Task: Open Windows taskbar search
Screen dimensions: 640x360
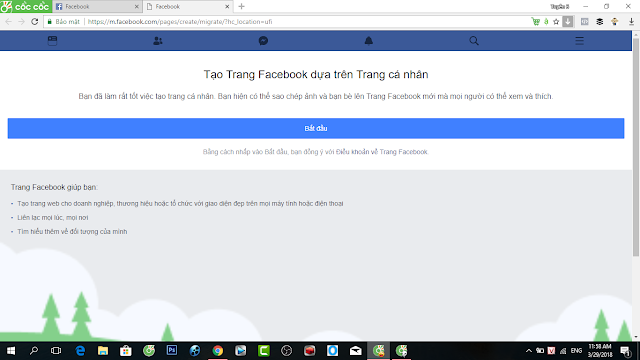Action: tap(34, 351)
